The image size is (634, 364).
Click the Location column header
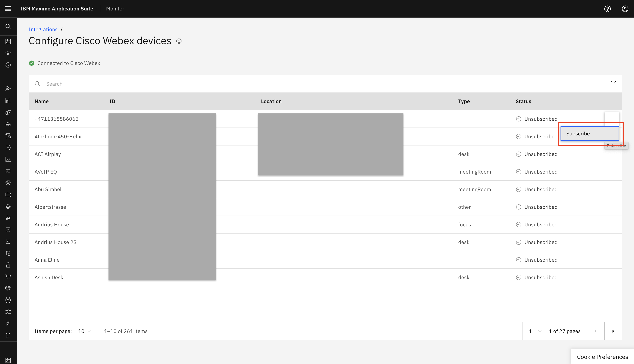[271, 101]
